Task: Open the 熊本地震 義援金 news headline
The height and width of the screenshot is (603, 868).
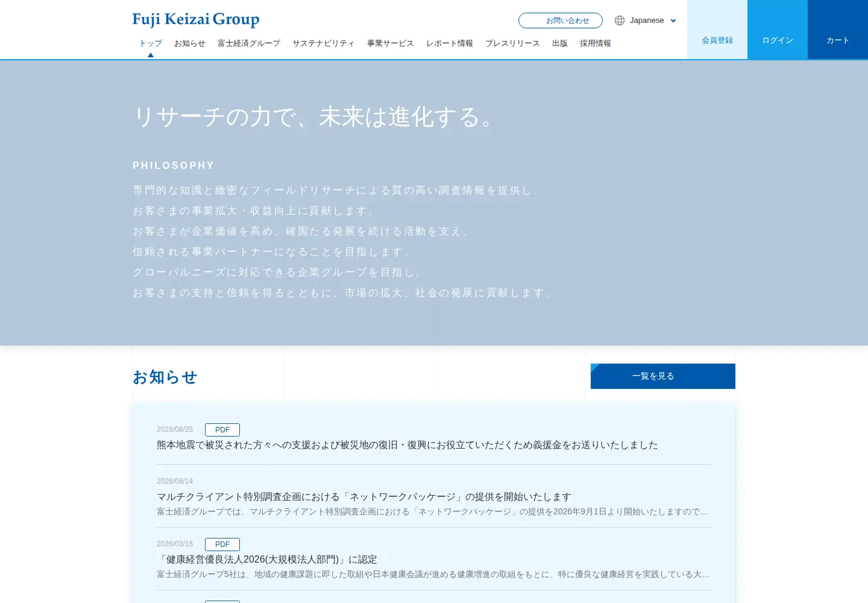Action: [407, 445]
